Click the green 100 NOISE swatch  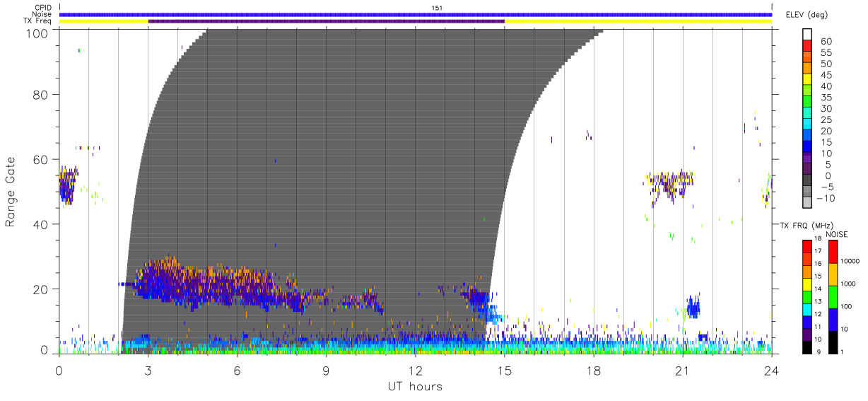click(833, 296)
